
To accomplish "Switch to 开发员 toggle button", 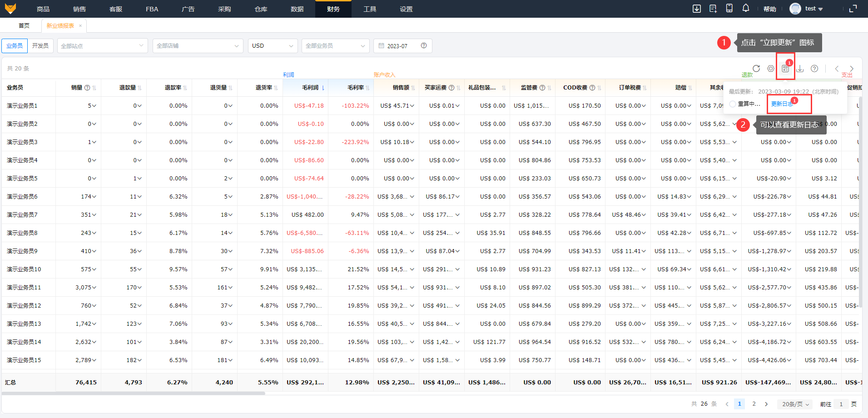I will pos(40,46).
